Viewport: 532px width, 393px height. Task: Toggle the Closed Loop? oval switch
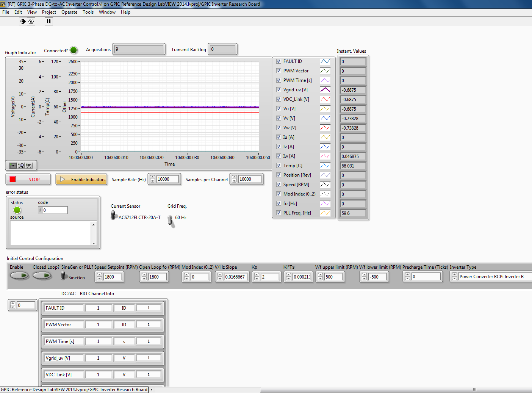[42, 276]
